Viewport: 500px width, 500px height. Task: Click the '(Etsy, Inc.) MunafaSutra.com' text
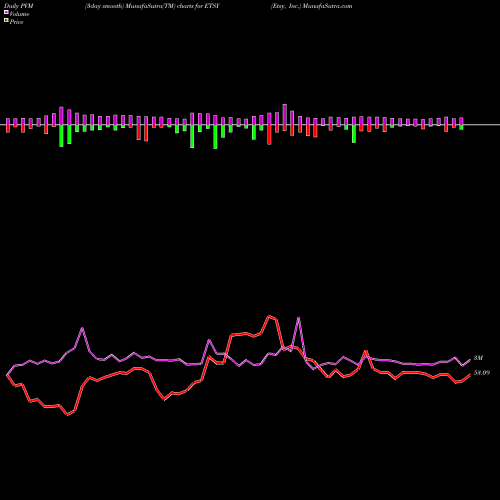coord(311,6)
